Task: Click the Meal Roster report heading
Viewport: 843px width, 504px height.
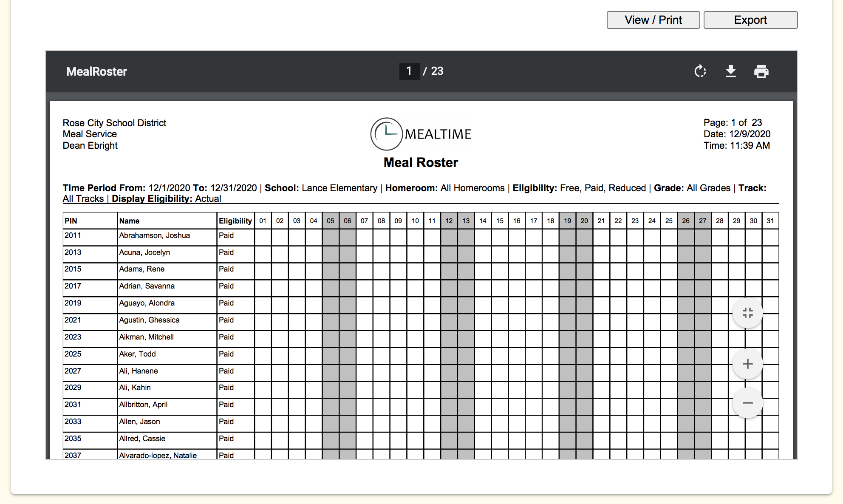Action: point(421,162)
